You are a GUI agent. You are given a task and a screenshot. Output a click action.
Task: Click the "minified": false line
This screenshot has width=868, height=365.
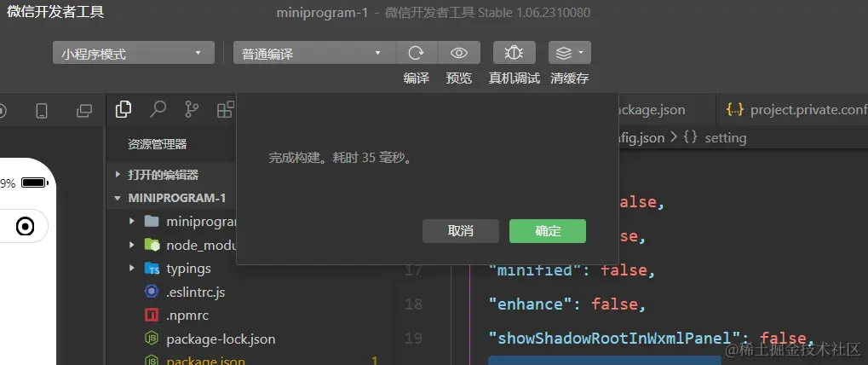click(572, 270)
